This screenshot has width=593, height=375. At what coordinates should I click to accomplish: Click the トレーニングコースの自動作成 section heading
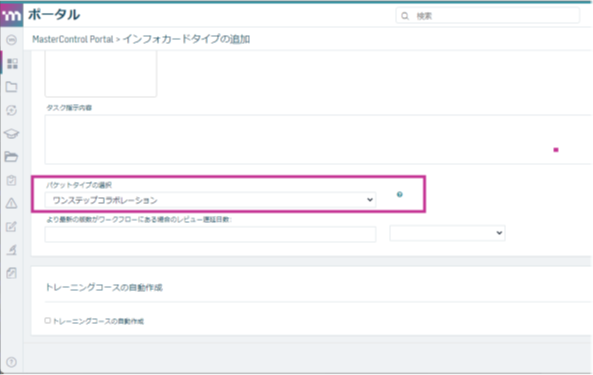104,288
